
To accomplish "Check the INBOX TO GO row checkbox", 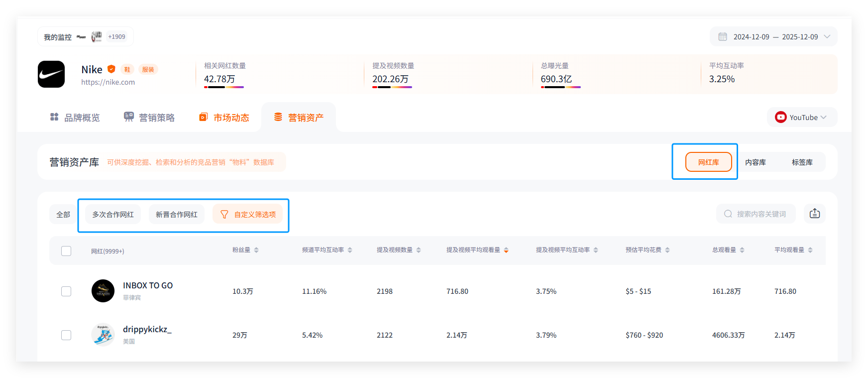I will pyautogui.click(x=66, y=291).
